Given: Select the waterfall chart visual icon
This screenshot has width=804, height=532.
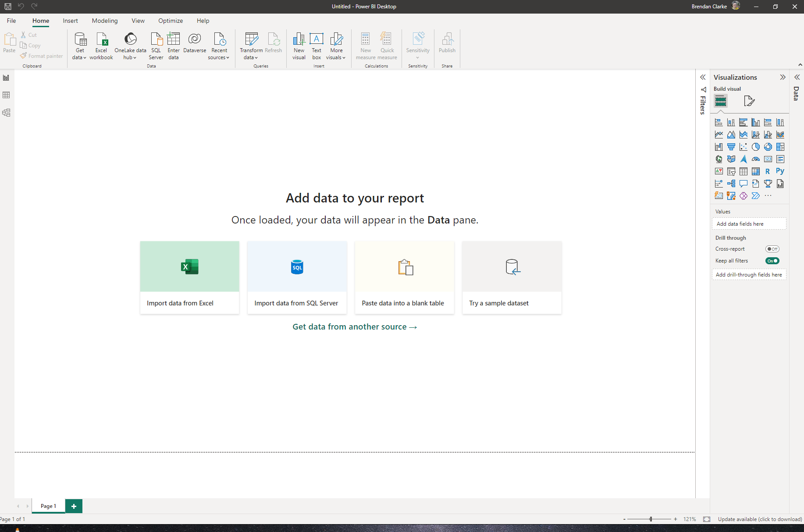Looking at the screenshot, I should coord(719,147).
